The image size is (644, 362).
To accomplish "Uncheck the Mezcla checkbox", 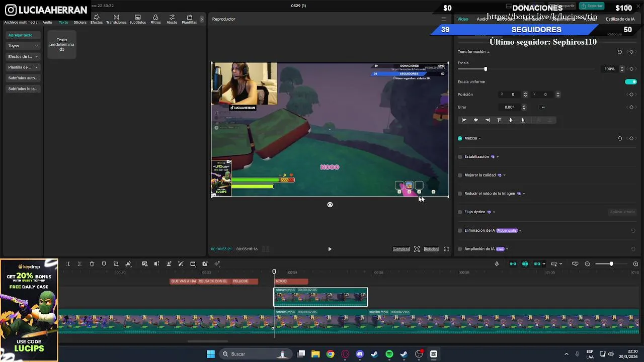I will (460, 138).
